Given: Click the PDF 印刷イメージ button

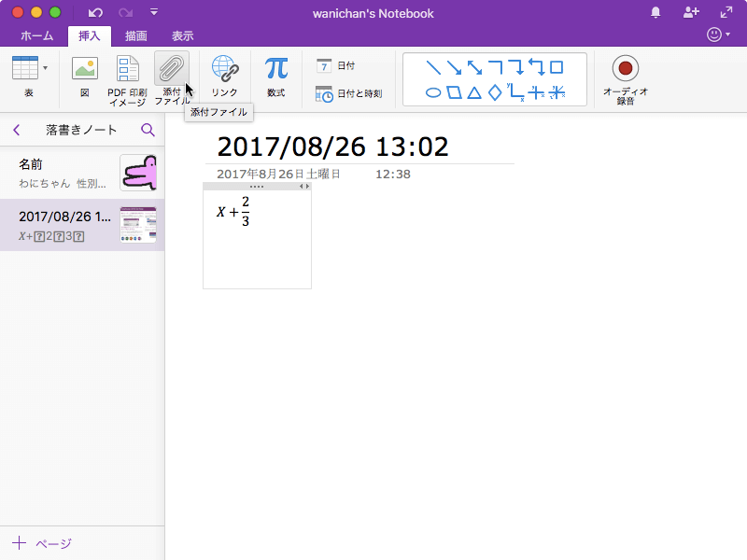Looking at the screenshot, I should 127,80.
